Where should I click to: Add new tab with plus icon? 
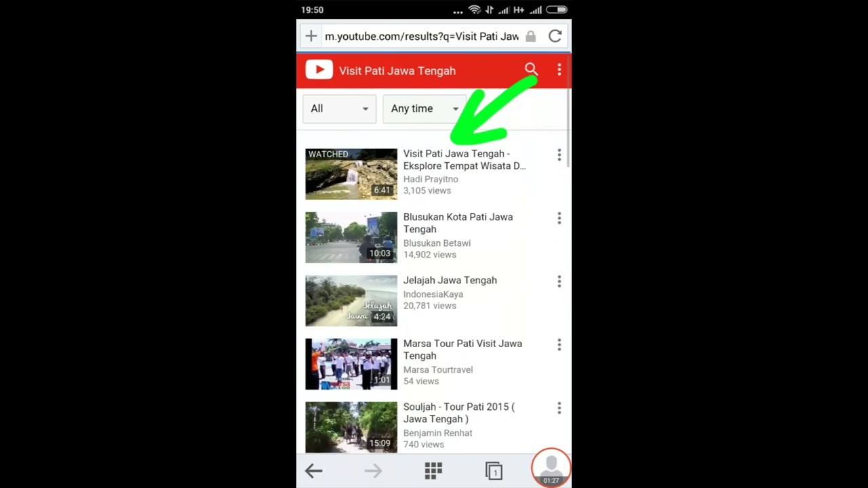coord(311,37)
